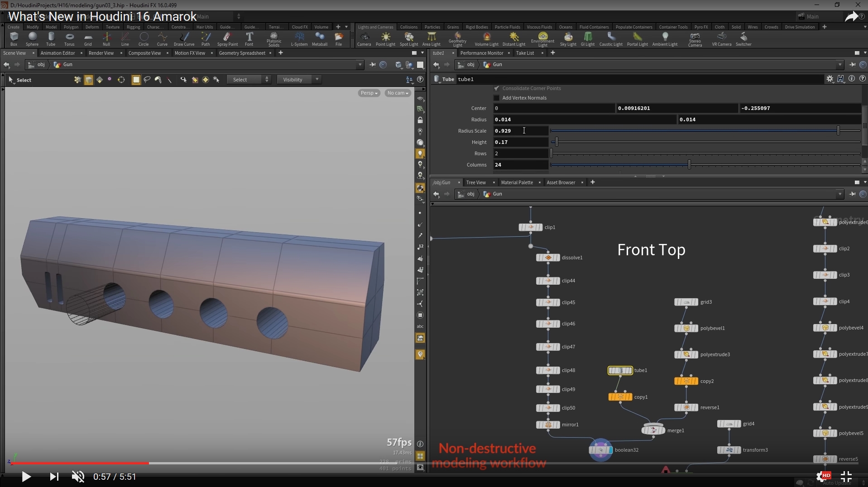Image resolution: width=868 pixels, height=487 pixels.
Task: Click the boolean32 node in the network
Action: (601, 450)
